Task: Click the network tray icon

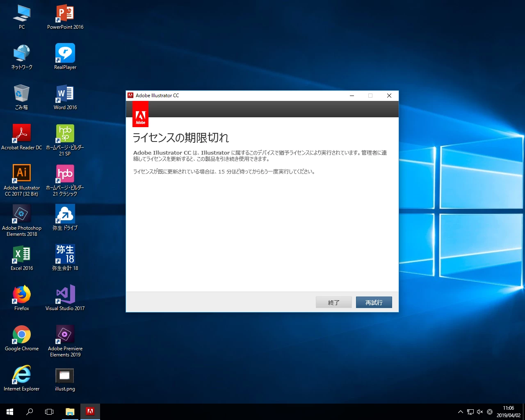Action: pyautogui.click(x=470, y=412)
